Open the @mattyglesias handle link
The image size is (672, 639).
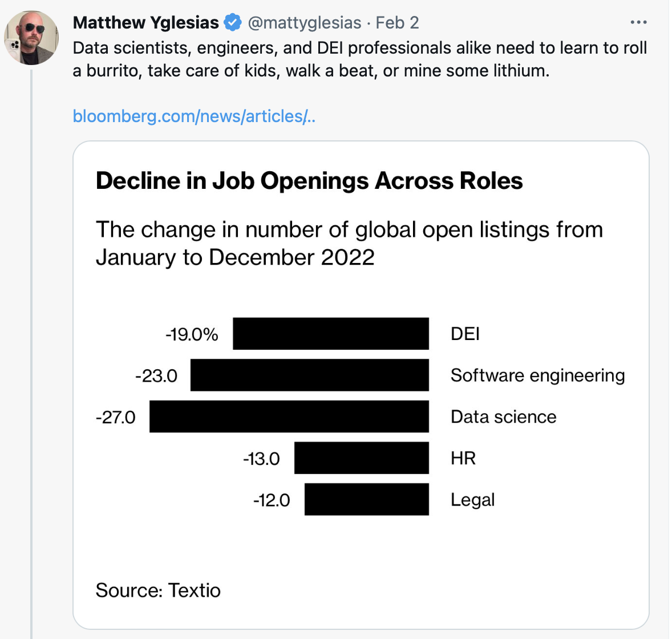tap(305, 23)
